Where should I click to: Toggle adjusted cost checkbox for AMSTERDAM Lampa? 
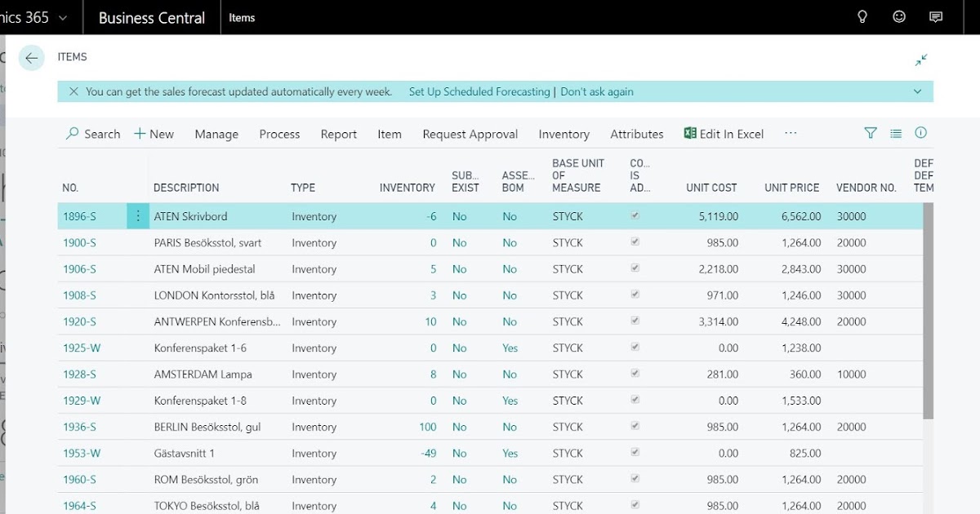tap(635, 374)
